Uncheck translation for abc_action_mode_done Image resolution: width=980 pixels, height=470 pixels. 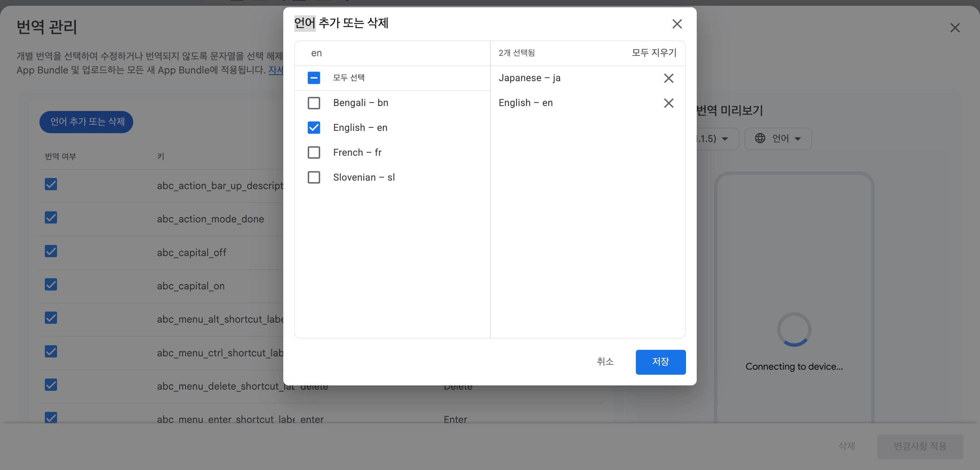tap(51, 218)
